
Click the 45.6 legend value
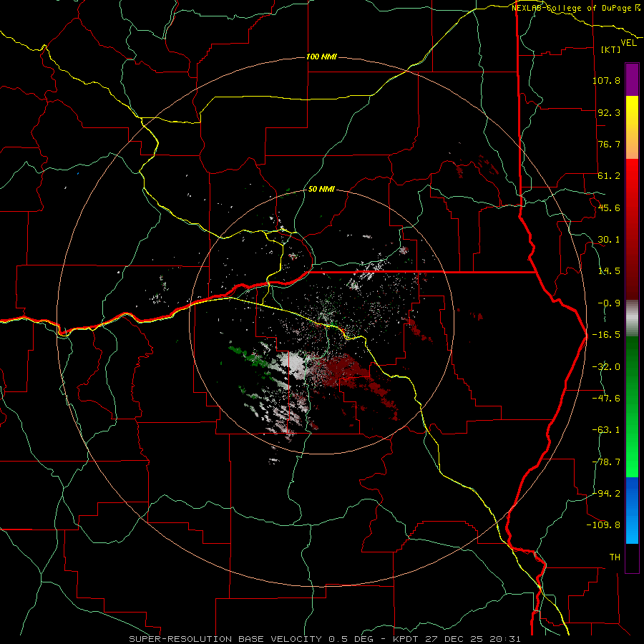pyautogui.click(x=609, y=208)
